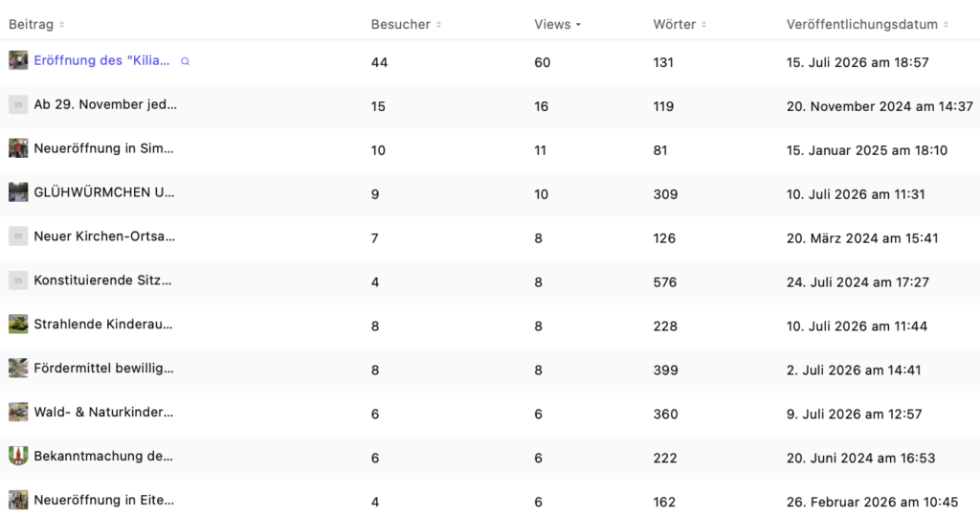Click thumbnail of Neueröffnung in Sim post

pyautogui.click(x=18, y=148)
